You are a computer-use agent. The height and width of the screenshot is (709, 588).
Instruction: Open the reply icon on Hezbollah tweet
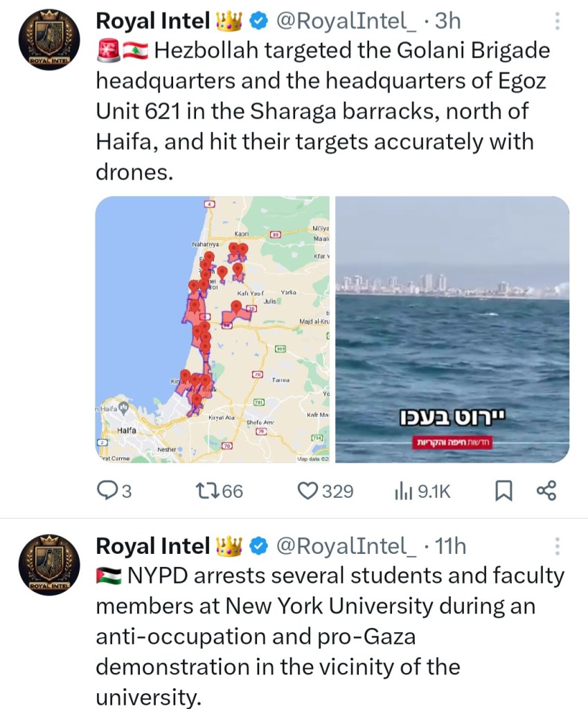click(x=107, y=491)
